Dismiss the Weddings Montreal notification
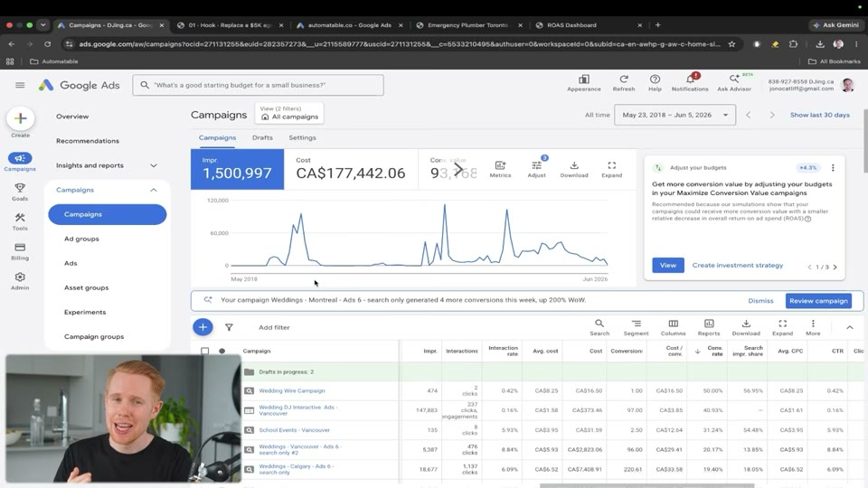868x488 pixels. click(x=760, y=300)
